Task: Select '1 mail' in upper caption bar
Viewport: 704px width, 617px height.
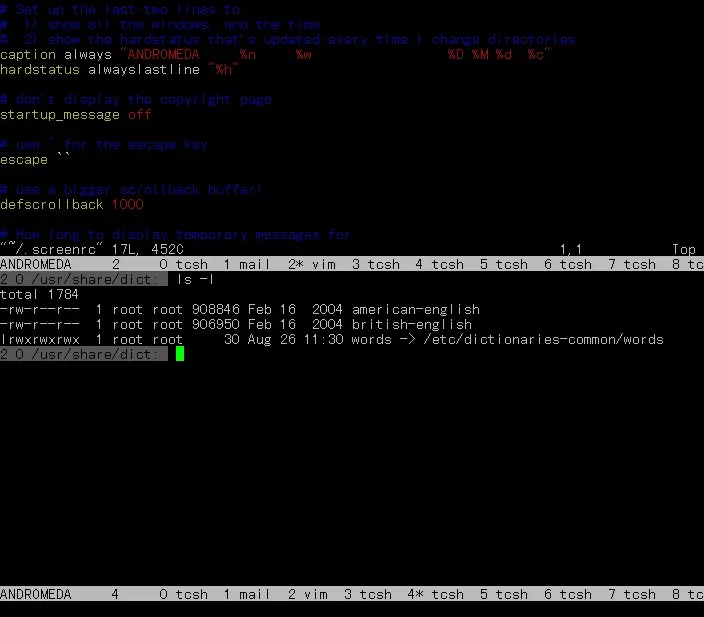Action: click(247, 264)
